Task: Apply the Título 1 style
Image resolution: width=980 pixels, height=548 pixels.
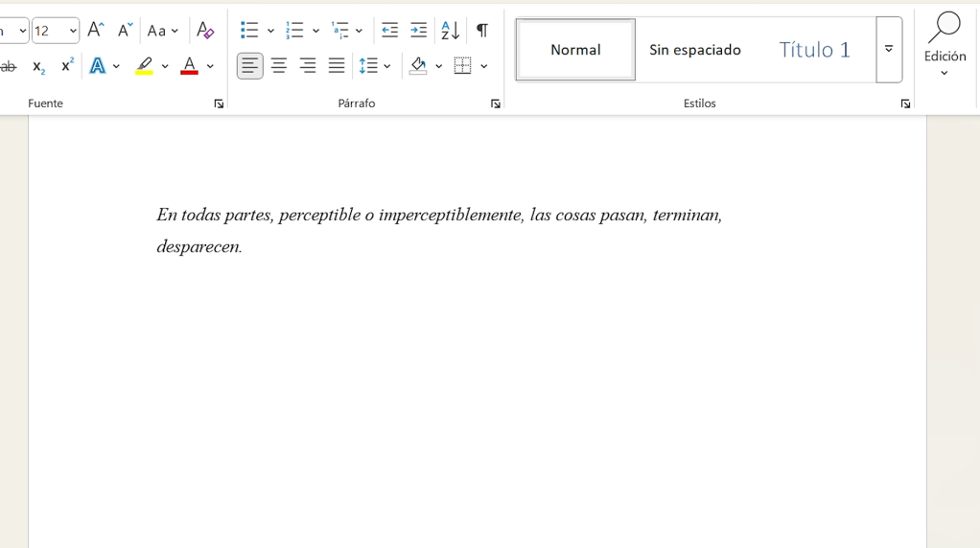Action: pyautogui.click(x=814, y=50)
